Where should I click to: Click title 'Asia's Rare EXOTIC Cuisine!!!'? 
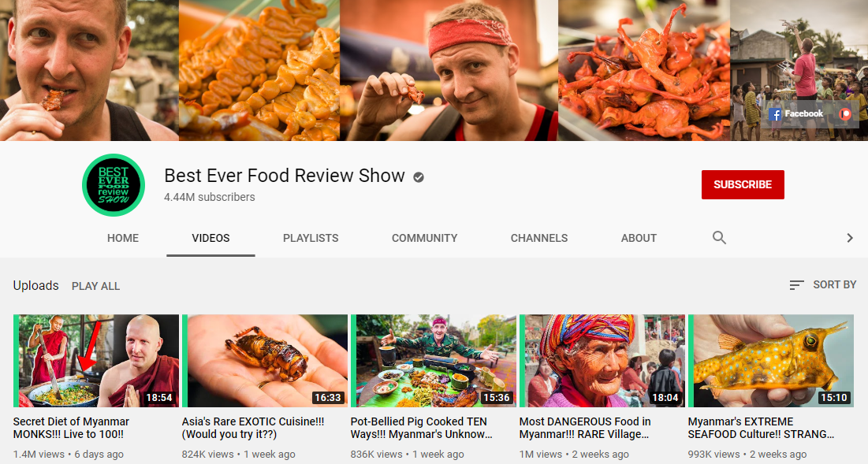click(x=253, y=428)
